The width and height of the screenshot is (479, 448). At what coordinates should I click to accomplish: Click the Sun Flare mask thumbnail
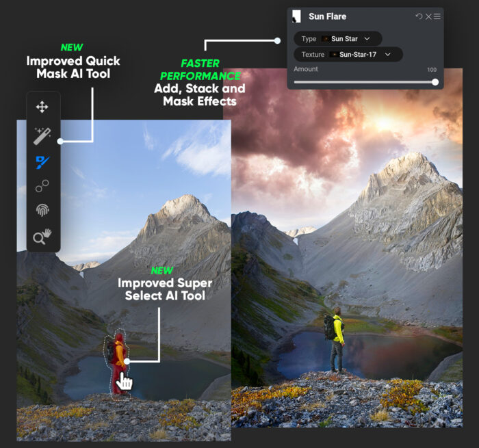click(296, 16)
